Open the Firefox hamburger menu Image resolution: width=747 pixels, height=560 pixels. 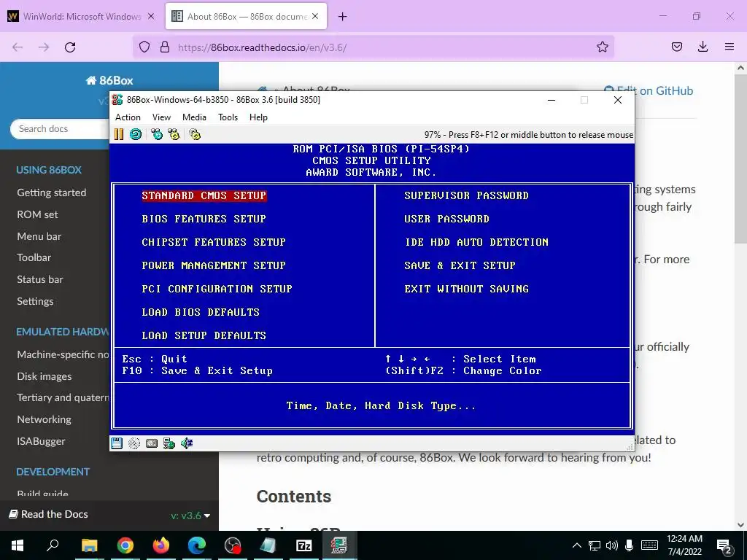(729, 47)
